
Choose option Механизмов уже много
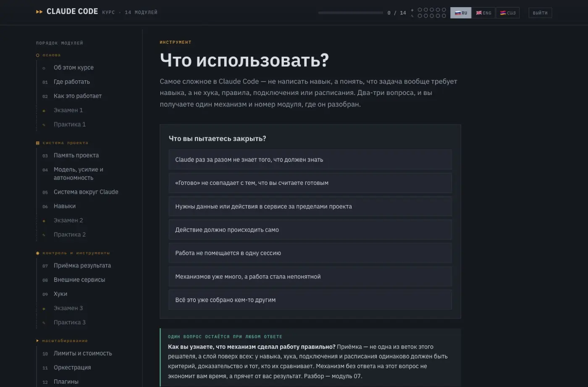coord(310,276)
